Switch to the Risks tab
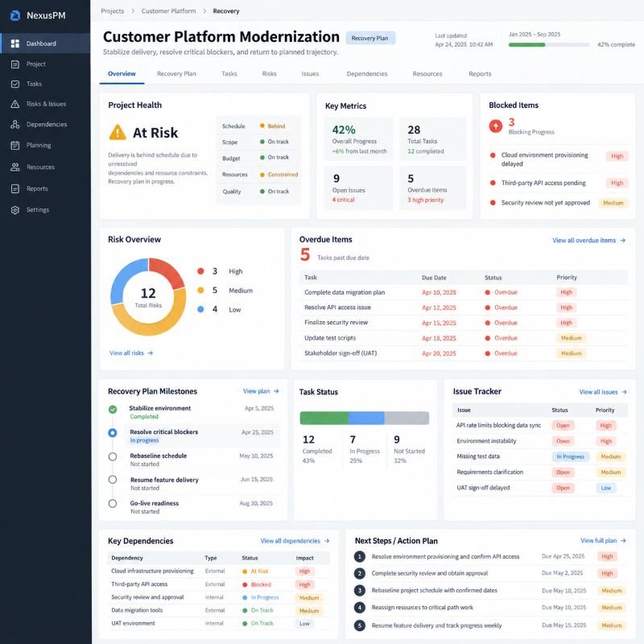This screenshot has height=644, width=644. 270,74
